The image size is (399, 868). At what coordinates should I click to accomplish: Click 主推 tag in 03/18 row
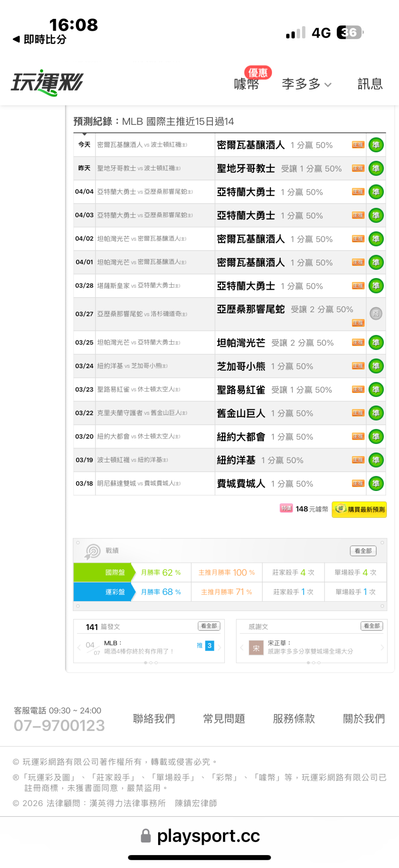click(x=358, y=484)
